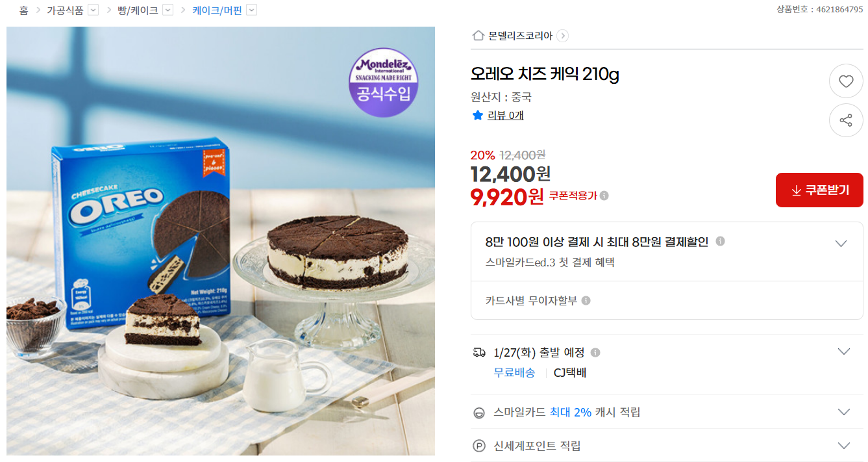Screen dimensions: 868x462
Task: Click info icon next to 출발 예정
Action: pos(595,352)
